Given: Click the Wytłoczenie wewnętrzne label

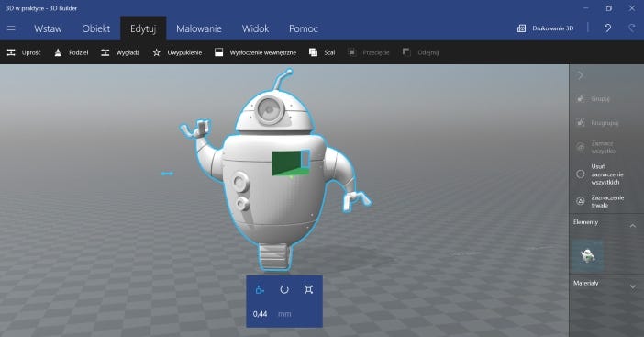Looking at the screenshot, I should click(x=263, y=52).
